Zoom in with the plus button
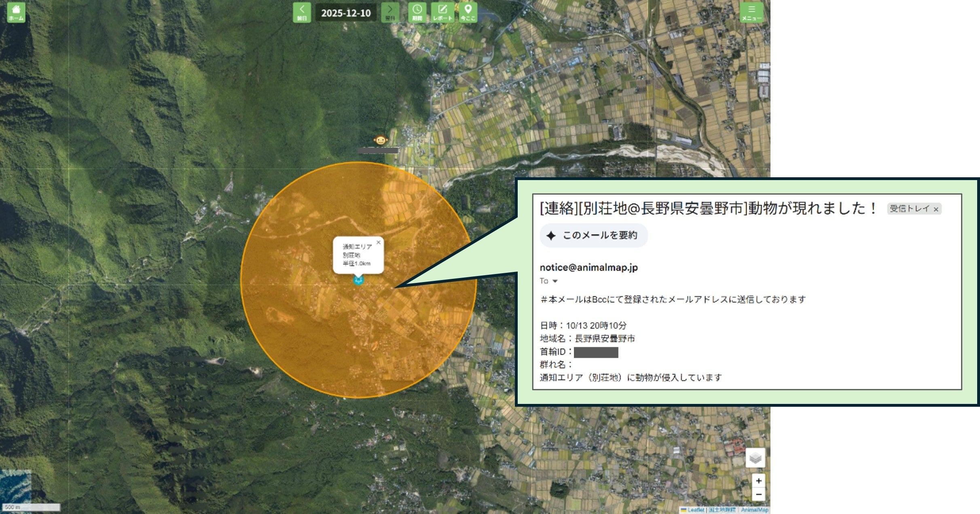The image size is (980, 514). click(x=758, y=481)
